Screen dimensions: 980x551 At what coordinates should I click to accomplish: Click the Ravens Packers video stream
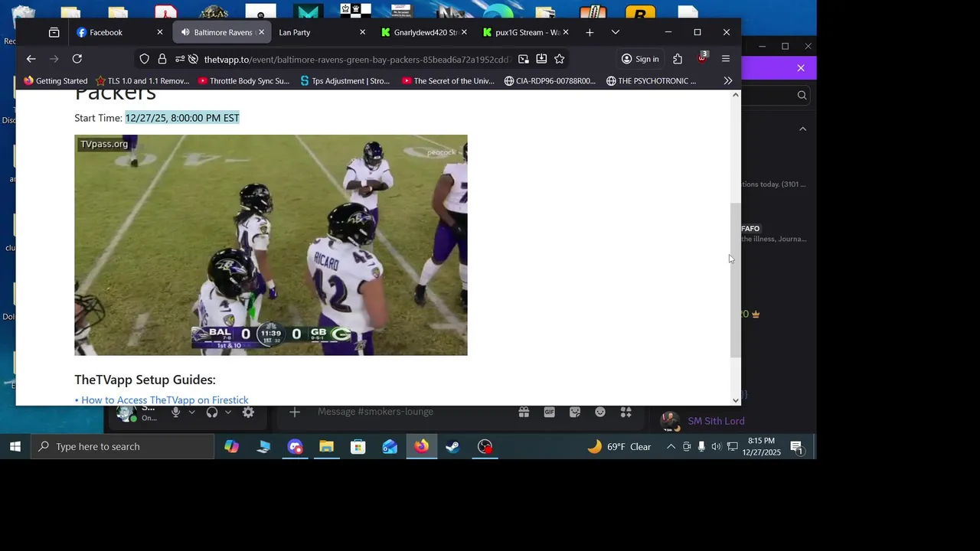271,245
